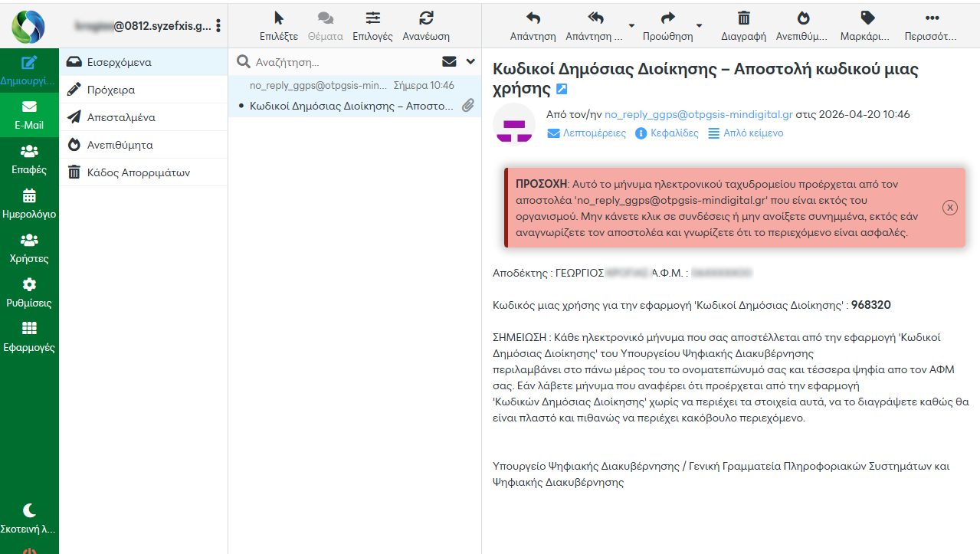Image resolution: width=980 pixels, height=554 pixels.
Task: Dismiss the red ΠΡΟΣΟΧΗ warning banner
Action: click(949, 208)
